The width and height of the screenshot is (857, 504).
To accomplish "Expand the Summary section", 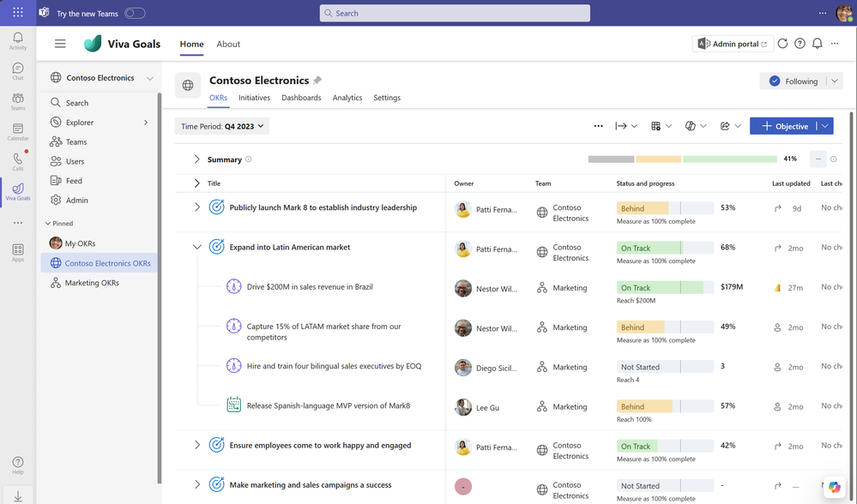I will (x=196, y=159).
